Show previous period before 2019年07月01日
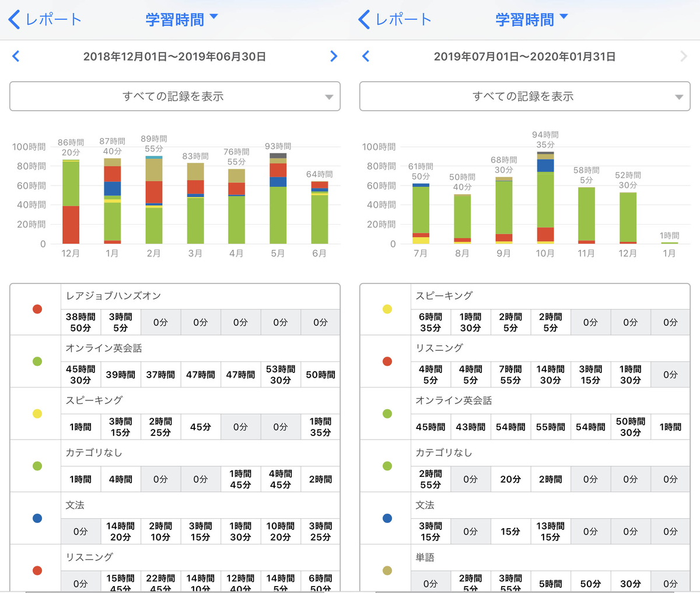 366,56
